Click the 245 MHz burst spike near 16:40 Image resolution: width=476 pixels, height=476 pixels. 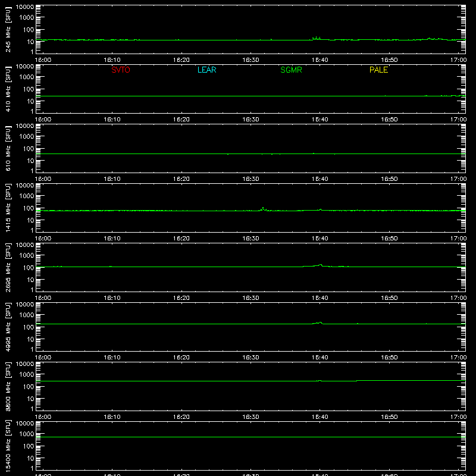point(317,38)
